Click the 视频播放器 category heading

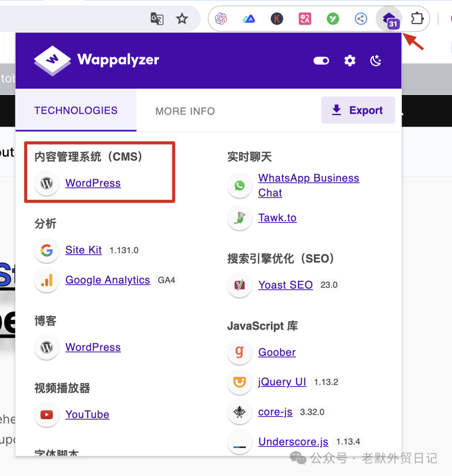pyautogui.click(x=62, y=388)
